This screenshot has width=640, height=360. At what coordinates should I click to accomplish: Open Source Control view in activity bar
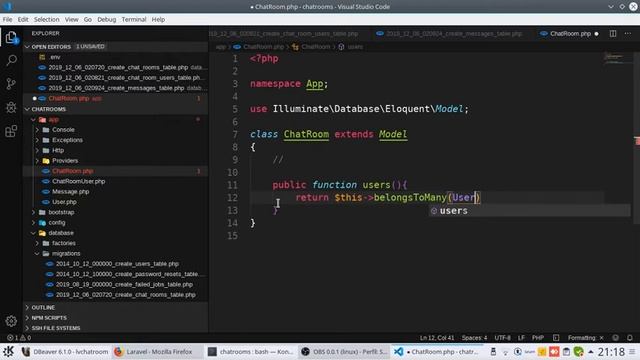pos(11,84)
